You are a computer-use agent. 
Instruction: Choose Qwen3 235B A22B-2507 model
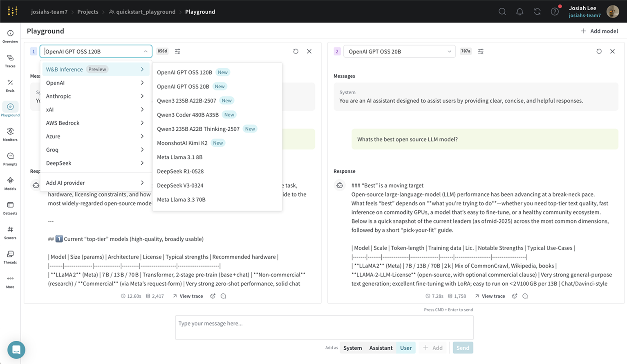coord(217,100)
